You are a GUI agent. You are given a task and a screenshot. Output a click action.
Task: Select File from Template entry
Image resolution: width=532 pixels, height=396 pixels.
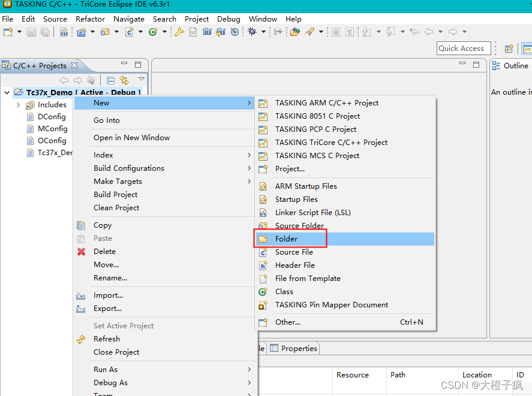(x=344, y=279)
